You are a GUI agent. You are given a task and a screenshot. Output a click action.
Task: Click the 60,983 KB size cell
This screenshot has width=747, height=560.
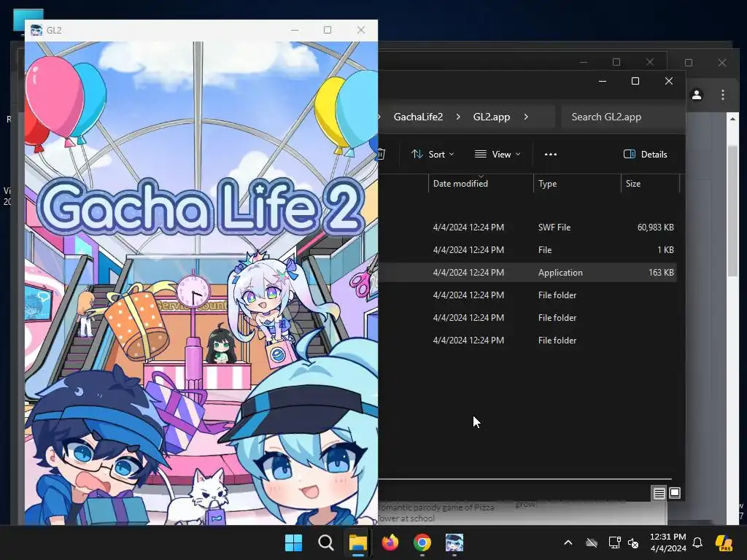click(x=656, y=227)
